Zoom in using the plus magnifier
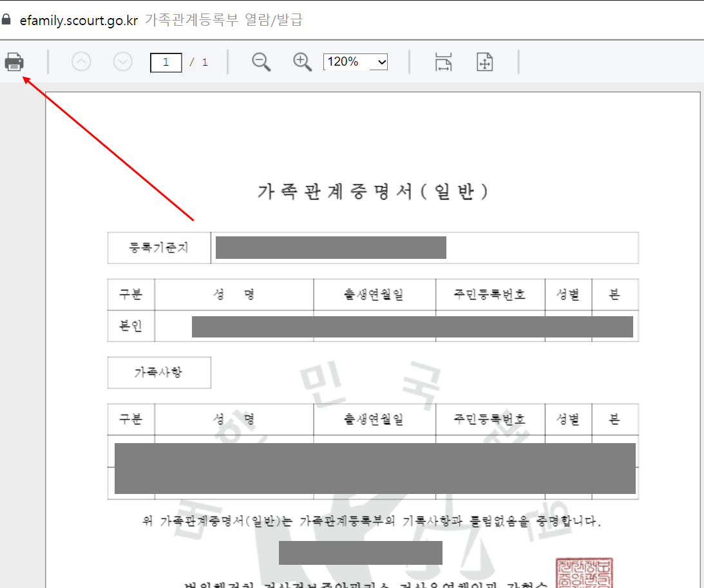Viewport: 704px width, 588px height. tap(302, 62)
